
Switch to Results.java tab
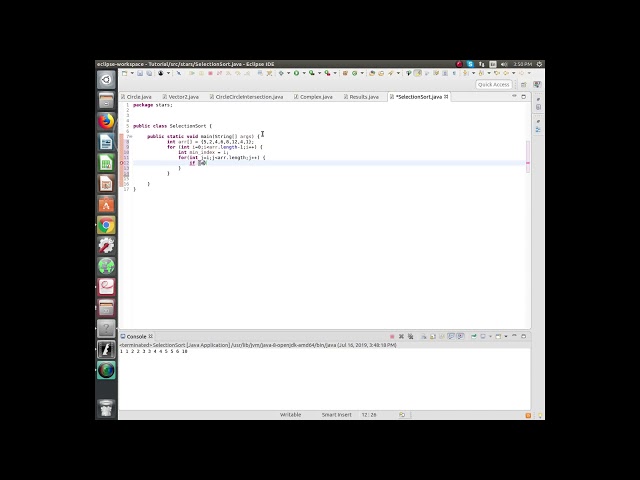point(361,97)
